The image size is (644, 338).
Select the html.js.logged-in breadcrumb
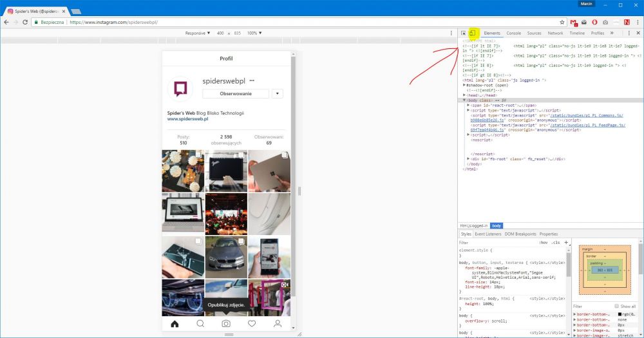[474, 226]
